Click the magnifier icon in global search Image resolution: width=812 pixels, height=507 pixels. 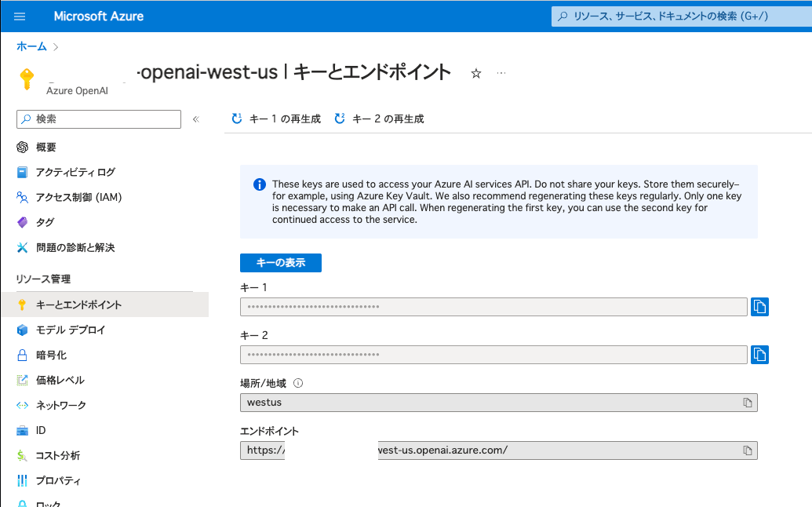coord(563,16)
